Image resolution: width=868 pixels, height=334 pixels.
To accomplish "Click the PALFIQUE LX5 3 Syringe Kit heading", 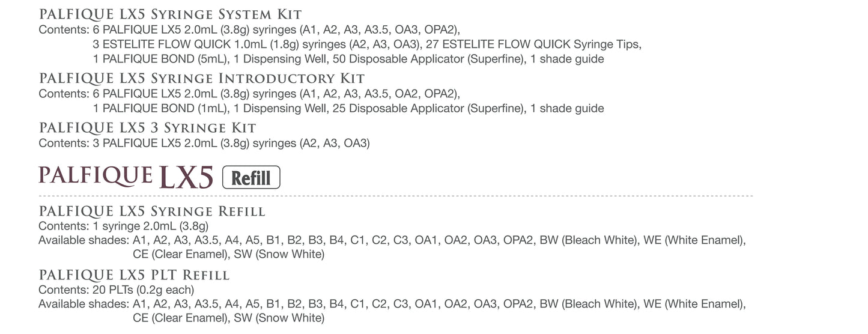I will pos(147,128).
